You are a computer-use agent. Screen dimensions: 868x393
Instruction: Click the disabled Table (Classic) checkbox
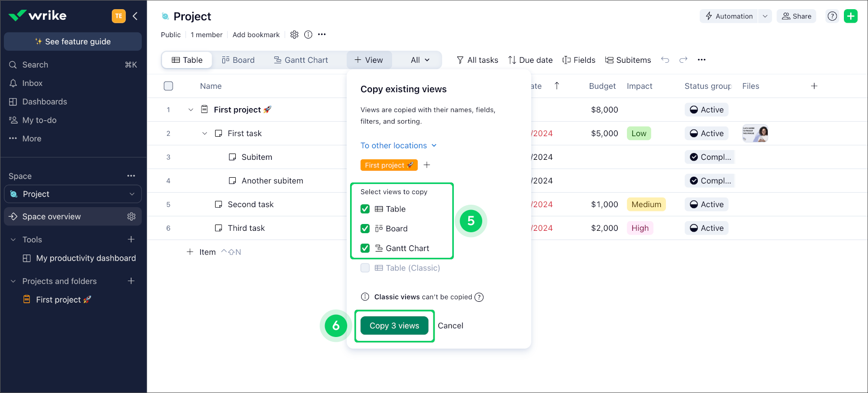click(365, 268)
